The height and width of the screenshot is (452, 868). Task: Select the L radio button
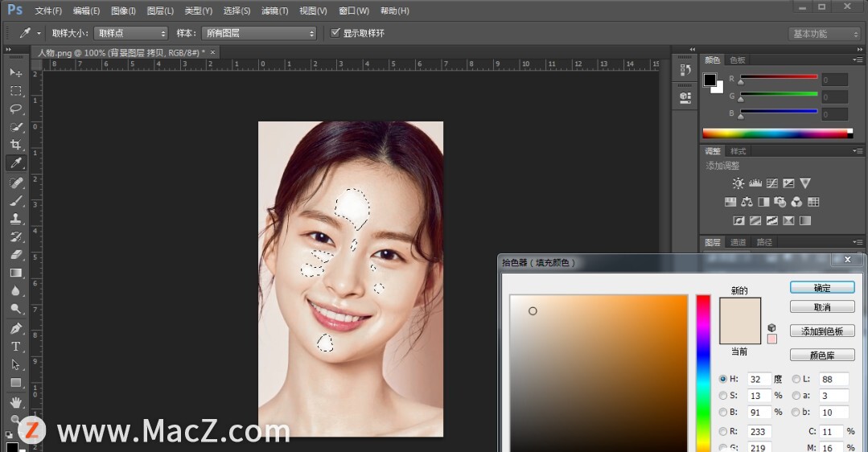tap(796, 379)
